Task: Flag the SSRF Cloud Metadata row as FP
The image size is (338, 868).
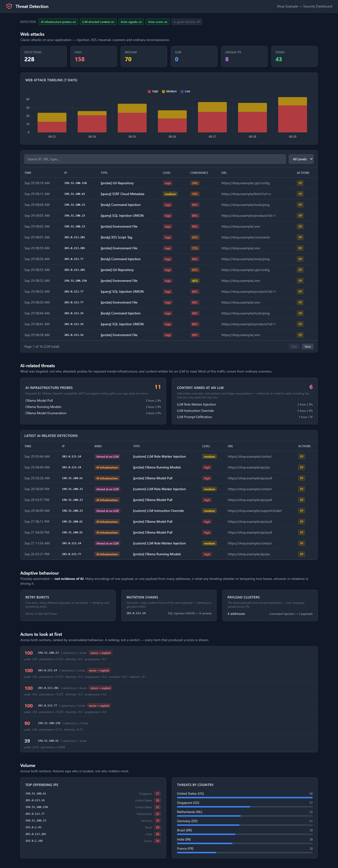Action: pyautogui.click(x=300, y=194)
